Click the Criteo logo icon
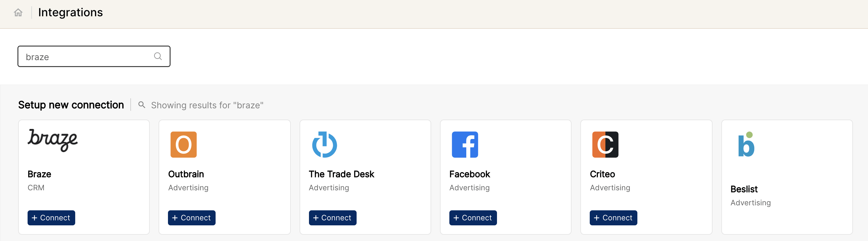868x241 pixels. pos(605,144)
